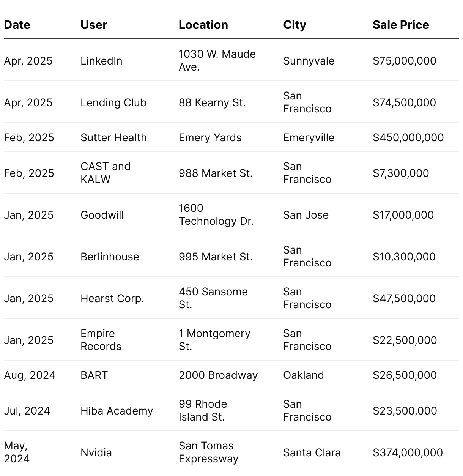Select the Nvidia user cell
The image size is (463, 476).
click(96, 452)
